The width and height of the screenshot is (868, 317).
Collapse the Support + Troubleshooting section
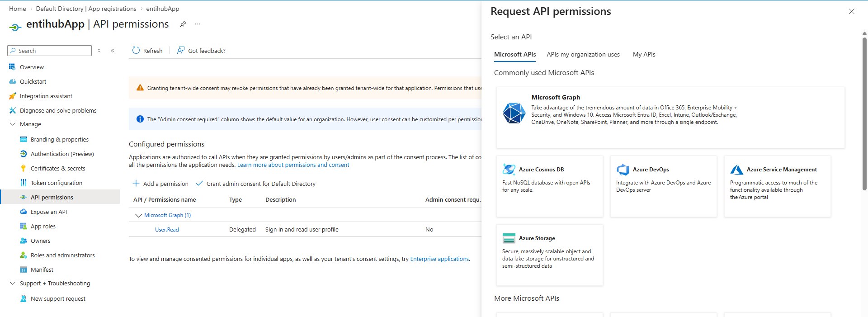(x=13, y=283)
